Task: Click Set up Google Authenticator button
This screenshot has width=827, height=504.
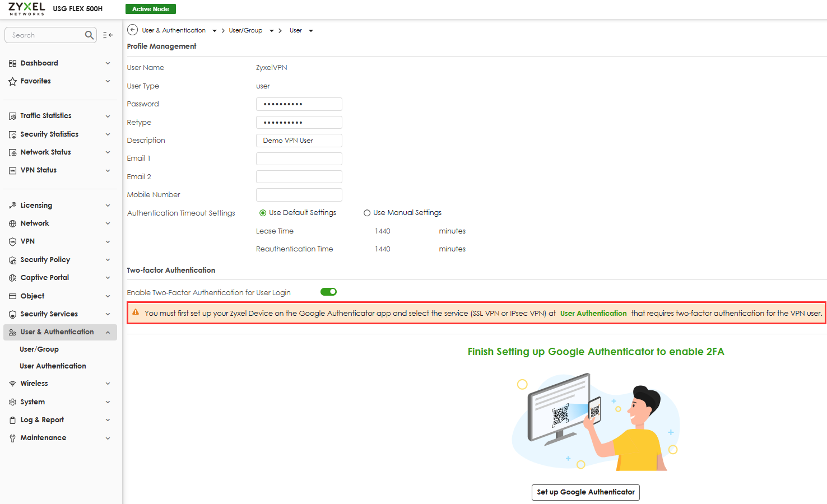Action: point(586,492)
